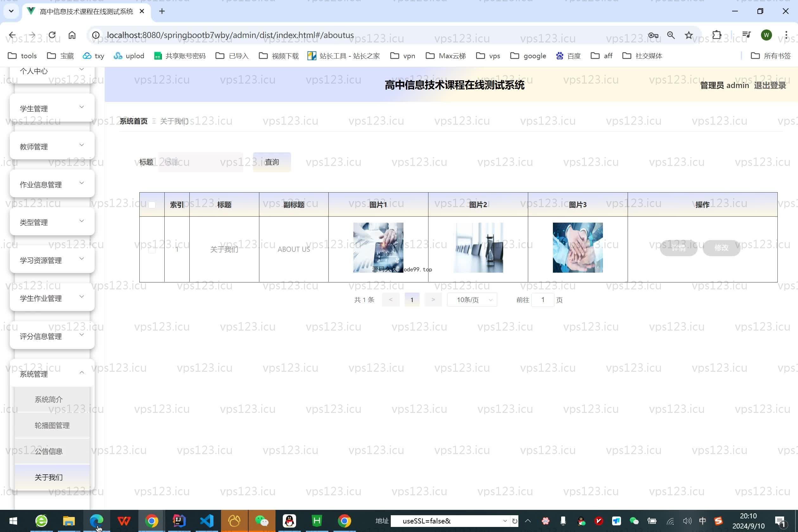This screenshot has width=798, height=532.
Task: Close the 高中信息技术课程在线测试系统 tab
Action: pos(142,11)
